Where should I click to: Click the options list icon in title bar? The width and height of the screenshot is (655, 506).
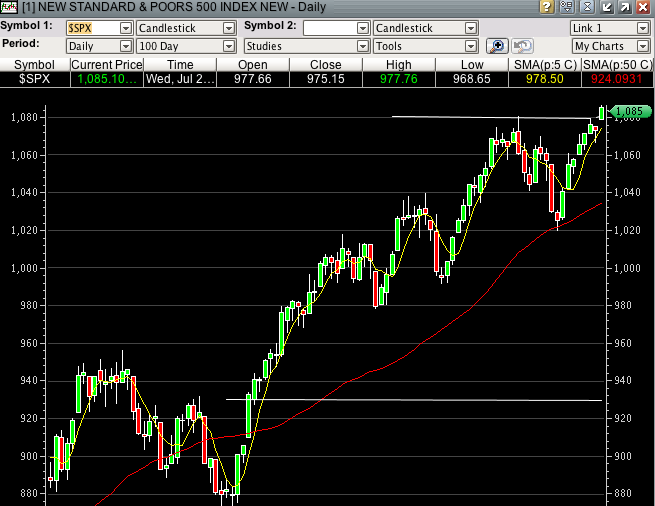tap(566, 8)
